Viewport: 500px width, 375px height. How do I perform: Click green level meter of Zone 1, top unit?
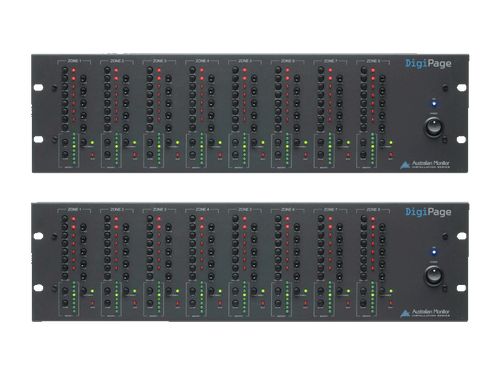74,149
